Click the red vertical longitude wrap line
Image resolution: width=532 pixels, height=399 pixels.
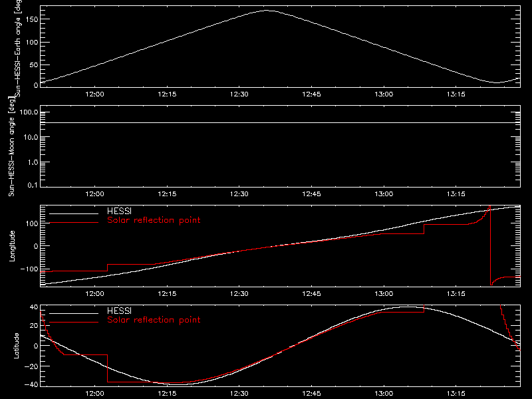tap(490, 245)
